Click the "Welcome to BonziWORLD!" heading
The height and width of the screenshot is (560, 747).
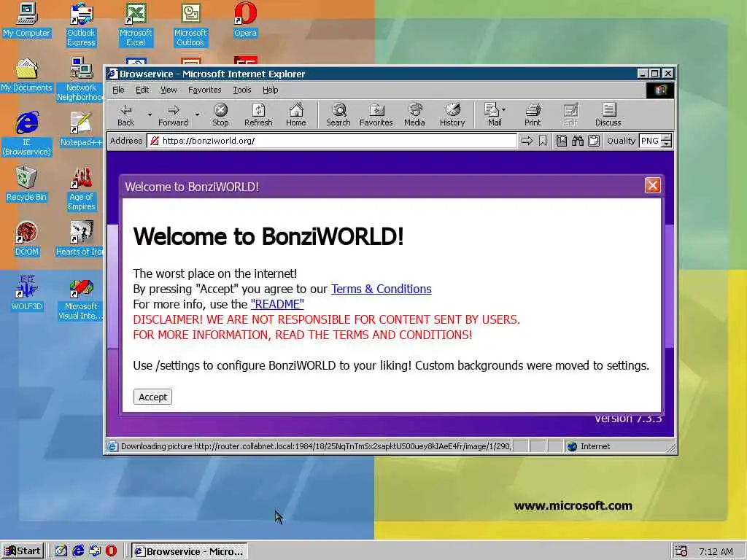coord(268,236)
